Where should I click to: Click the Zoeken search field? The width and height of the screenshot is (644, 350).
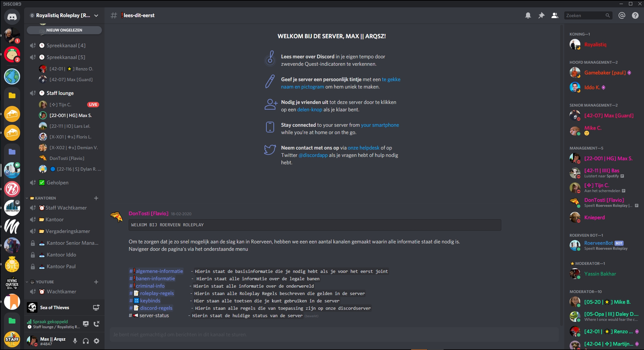pos(585,15)
